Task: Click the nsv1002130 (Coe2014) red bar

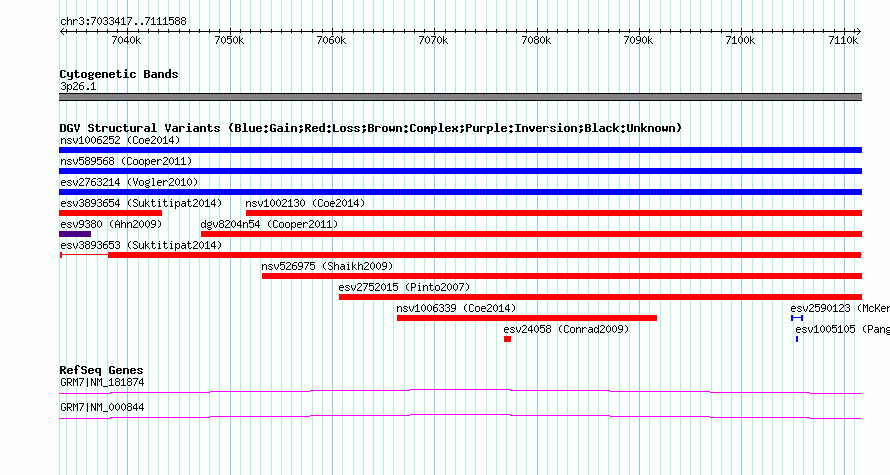Action: [x=554, y=213]
